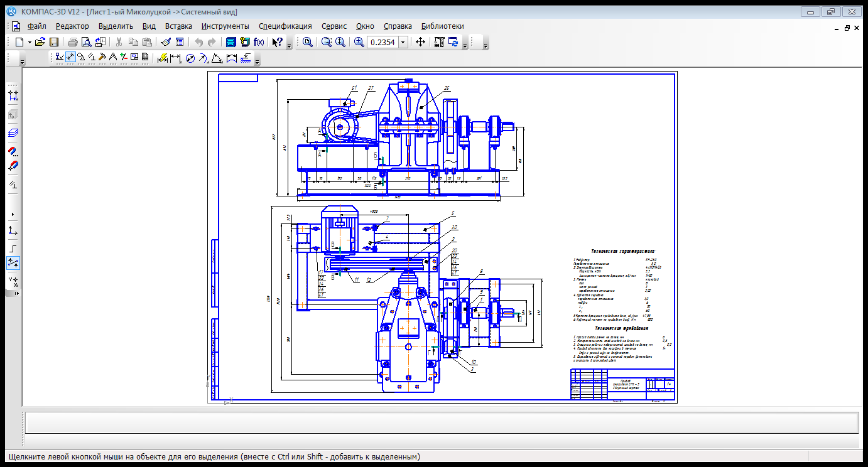The image size is (868, 467).
Task: Open options of the empty toolbar at top right
Action: coord(486,45)
